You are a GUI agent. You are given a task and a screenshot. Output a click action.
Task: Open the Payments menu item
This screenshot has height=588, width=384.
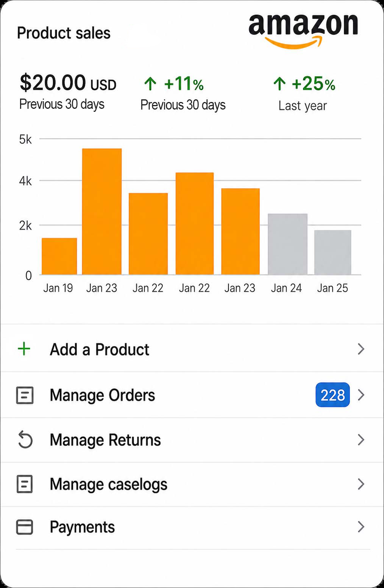pyautogui.click(x=192, y=527)
